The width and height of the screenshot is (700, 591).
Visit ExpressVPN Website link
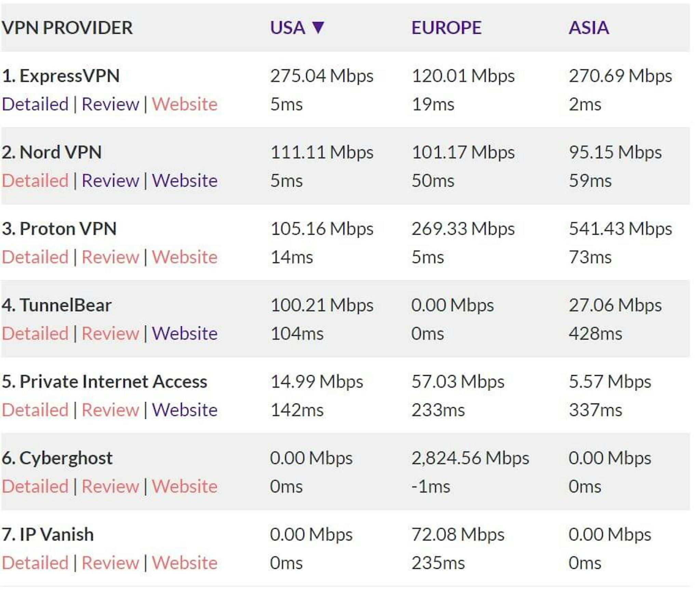[x=185, y=104]
